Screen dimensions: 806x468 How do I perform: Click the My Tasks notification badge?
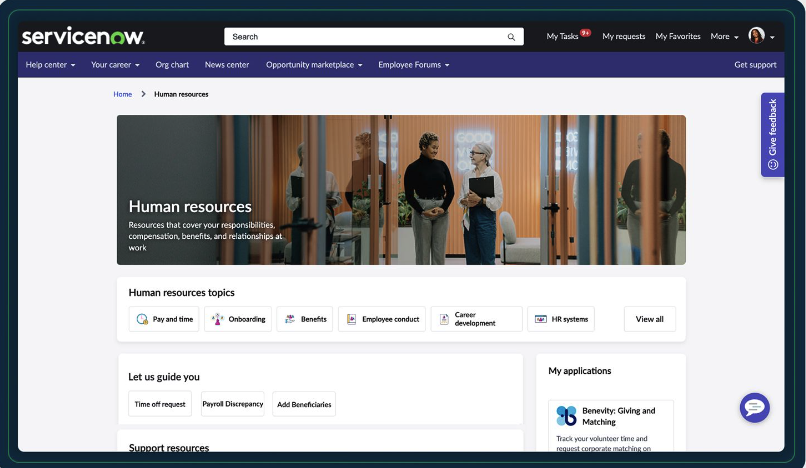pos(585,32)
